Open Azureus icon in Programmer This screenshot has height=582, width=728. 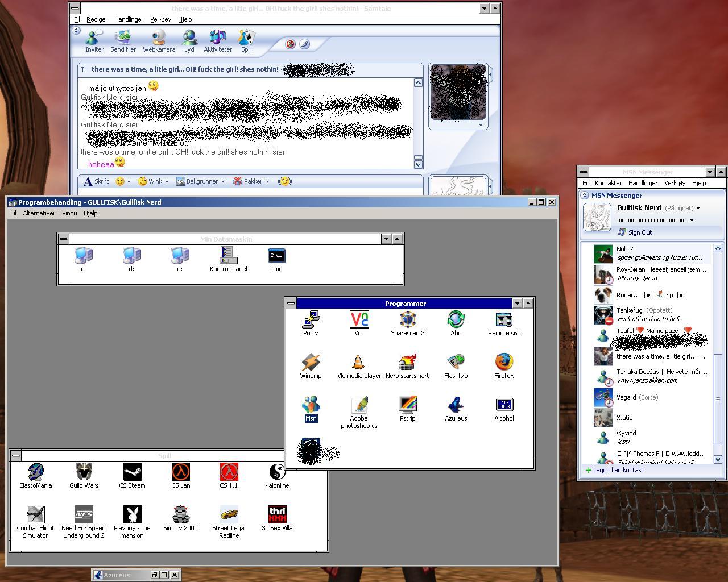(x=456, y=409)
